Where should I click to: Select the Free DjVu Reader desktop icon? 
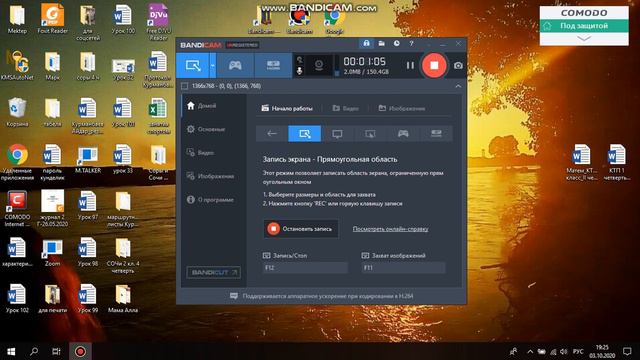(x=158, y=21)
